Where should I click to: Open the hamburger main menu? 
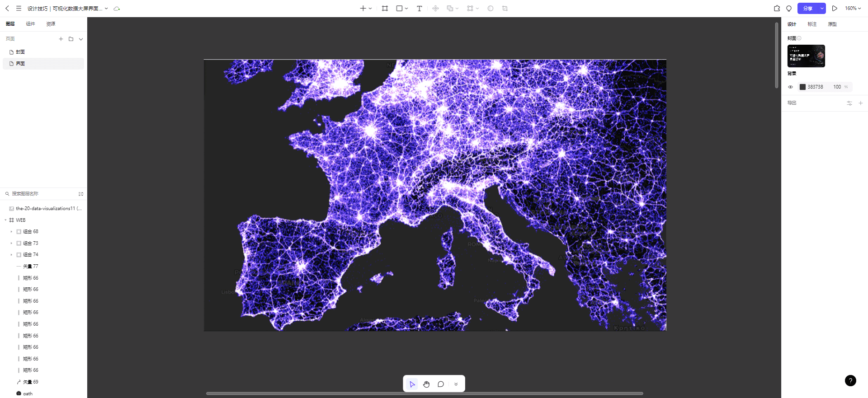[x=19, y=8]
